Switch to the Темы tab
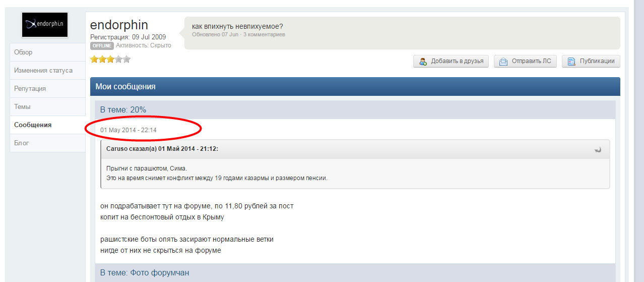 47,107
